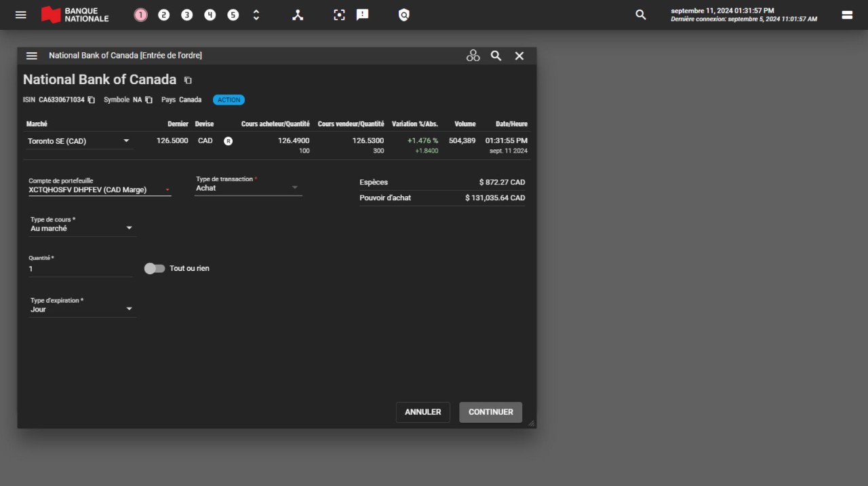Open the Toronto SE (CAD) market dropdown
Screen dimensions: 868x486
click(x=79, y=141)
